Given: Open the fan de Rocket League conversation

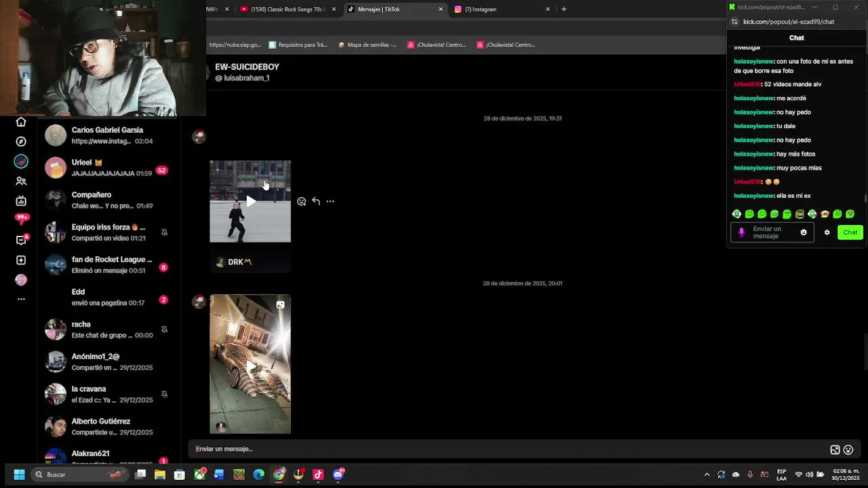Looking at the screenshot, I should click(107, 265).
